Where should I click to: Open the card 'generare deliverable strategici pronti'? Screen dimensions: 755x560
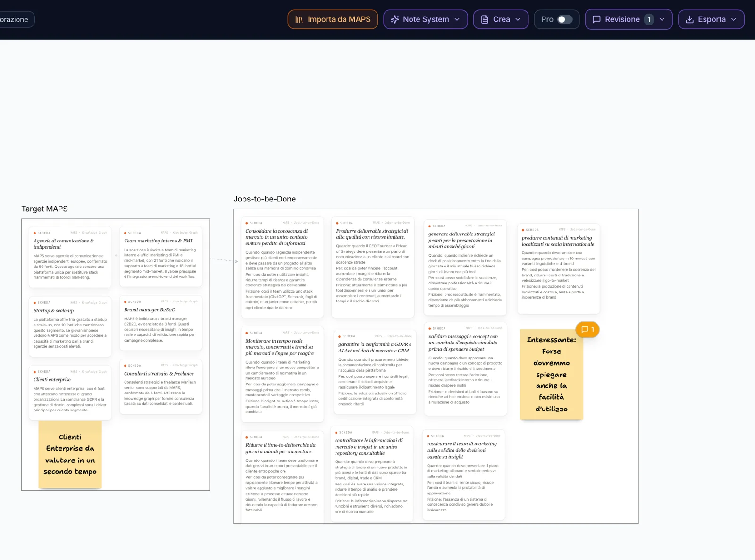coord(465,267)
